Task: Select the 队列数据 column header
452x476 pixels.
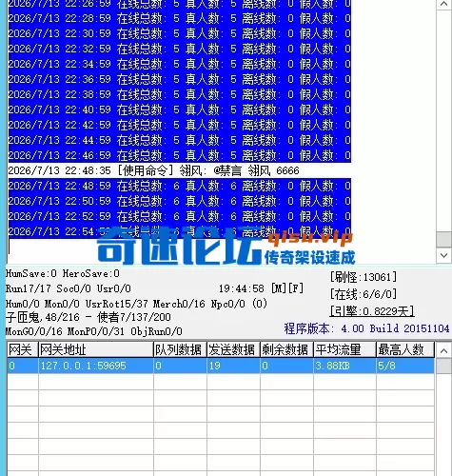Action: coord(180,350)
